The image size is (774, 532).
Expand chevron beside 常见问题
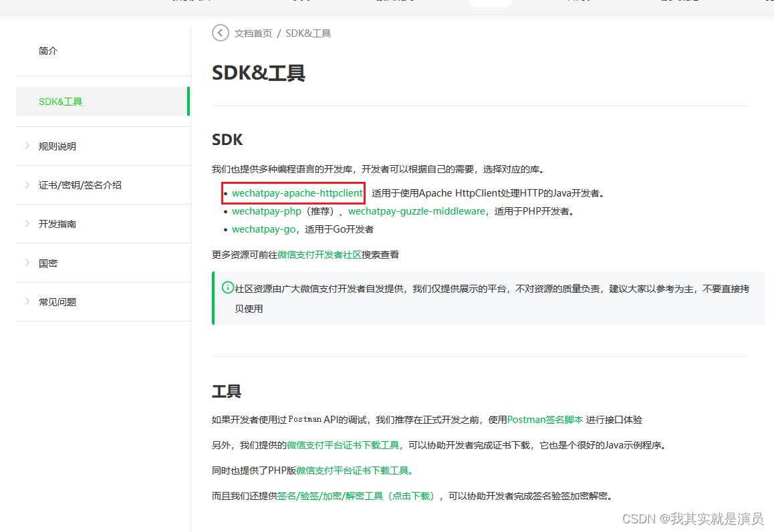27,301
